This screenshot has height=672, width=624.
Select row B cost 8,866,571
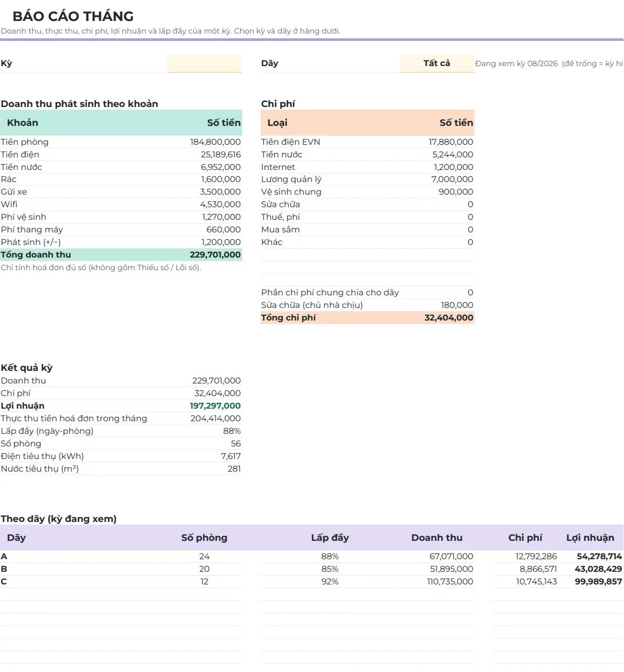point(539,569)
